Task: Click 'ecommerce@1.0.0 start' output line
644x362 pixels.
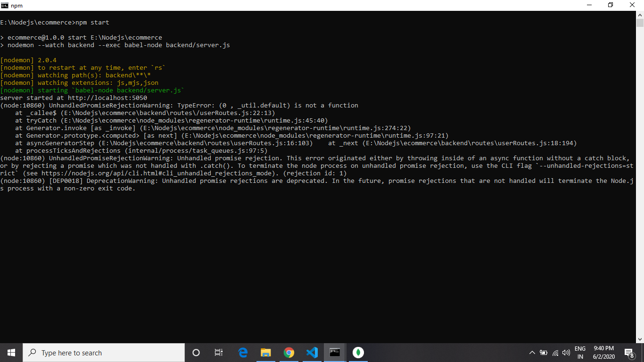Action: [81, 37]
